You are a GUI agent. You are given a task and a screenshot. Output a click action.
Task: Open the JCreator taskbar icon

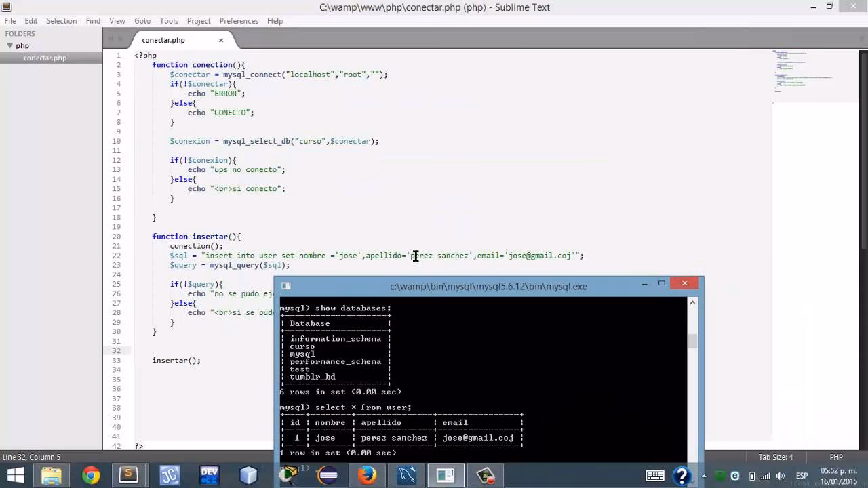(x=170, y=476)
